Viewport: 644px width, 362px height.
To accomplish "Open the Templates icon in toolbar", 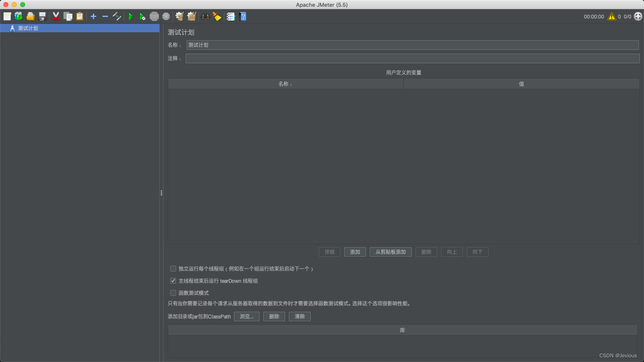I will (18, 16).
